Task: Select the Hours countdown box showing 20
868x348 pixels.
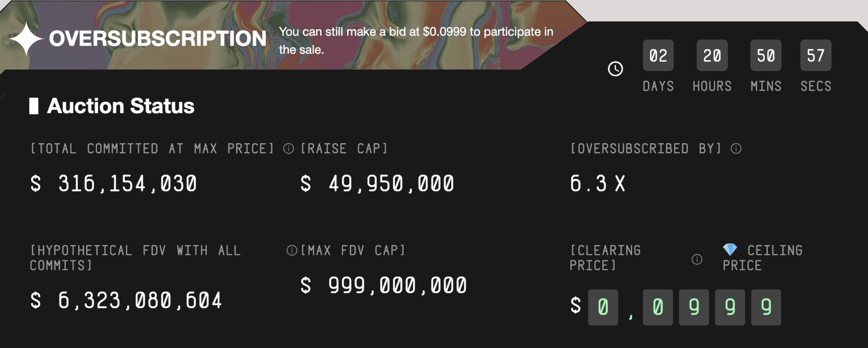Action: (x=712, y=56)
